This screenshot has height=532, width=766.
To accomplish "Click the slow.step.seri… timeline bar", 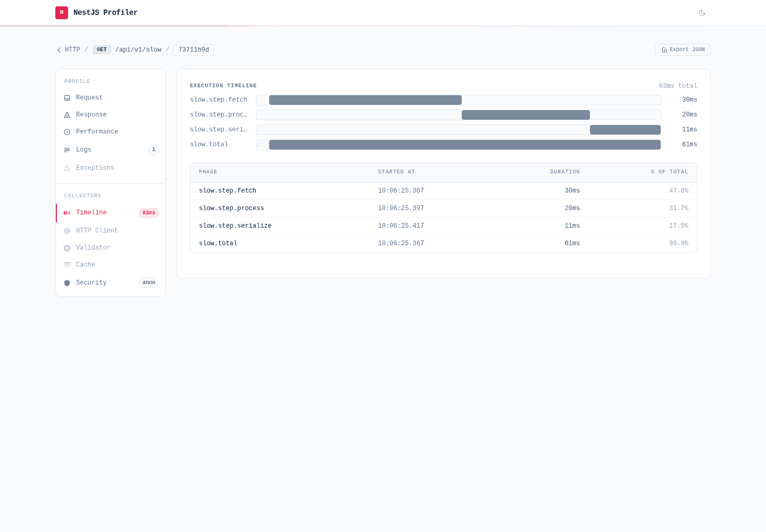I will click(625, 130).
